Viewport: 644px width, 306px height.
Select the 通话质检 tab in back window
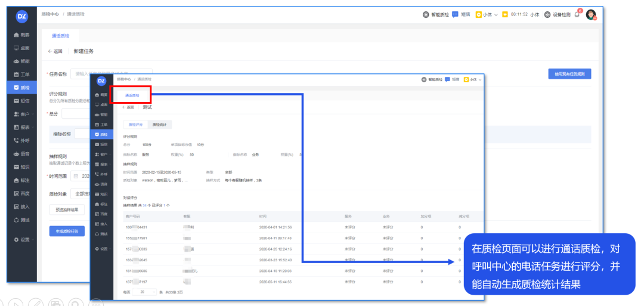pyautogui.click(x=60, y=36)
